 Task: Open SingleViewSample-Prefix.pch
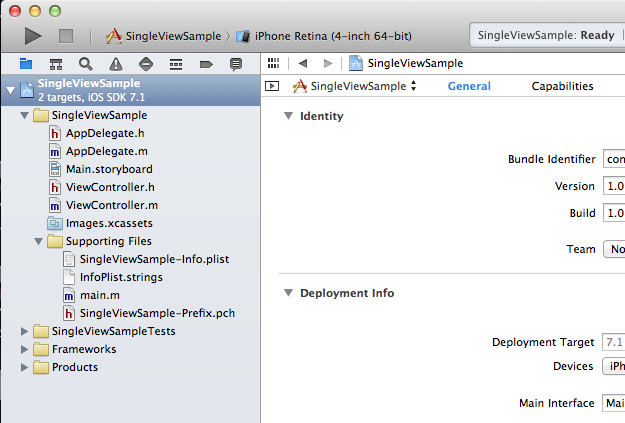pyautogui.click(x=157, y=313)
